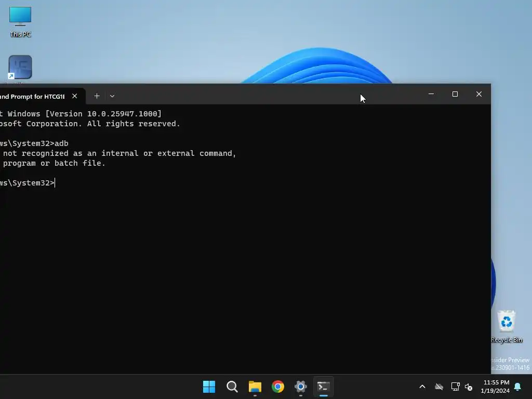Maximize the terminal window
Image resolution: width=532 pixels, height=399 pixels.
455,94
